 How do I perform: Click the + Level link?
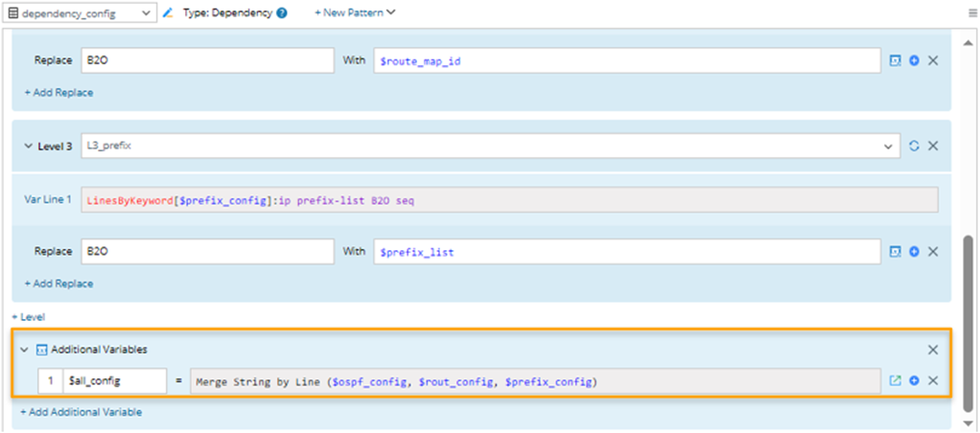click(28, 316)
